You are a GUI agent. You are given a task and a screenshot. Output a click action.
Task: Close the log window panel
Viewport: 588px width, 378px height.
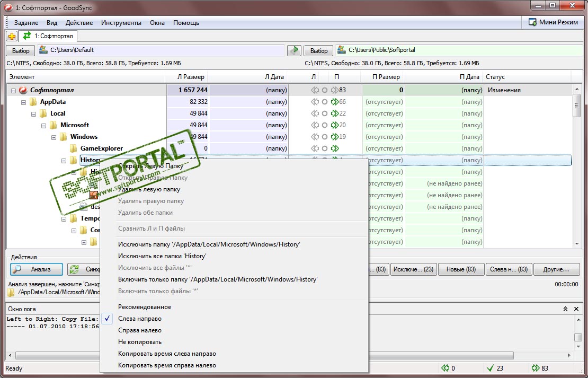[x=576, y=309]
